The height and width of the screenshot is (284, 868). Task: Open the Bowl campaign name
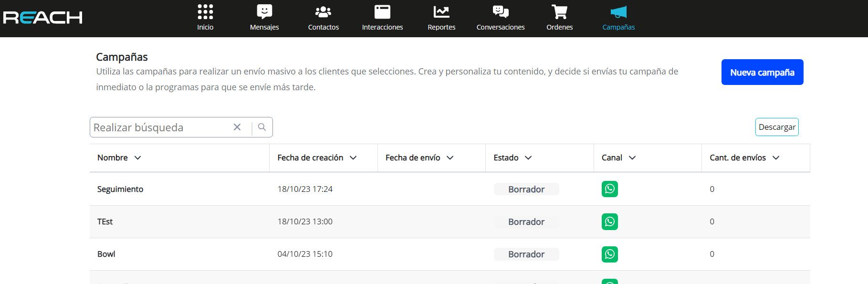(x=106, y=254)
